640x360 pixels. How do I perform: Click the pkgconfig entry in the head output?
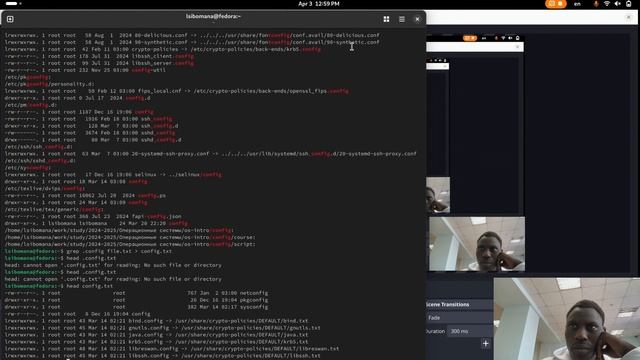point(136,300)
